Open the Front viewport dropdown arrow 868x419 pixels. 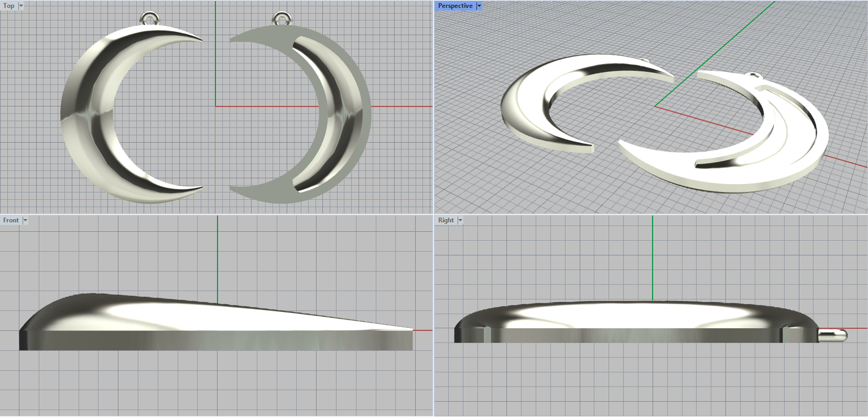pyautogui.click(x=25, y=220)
